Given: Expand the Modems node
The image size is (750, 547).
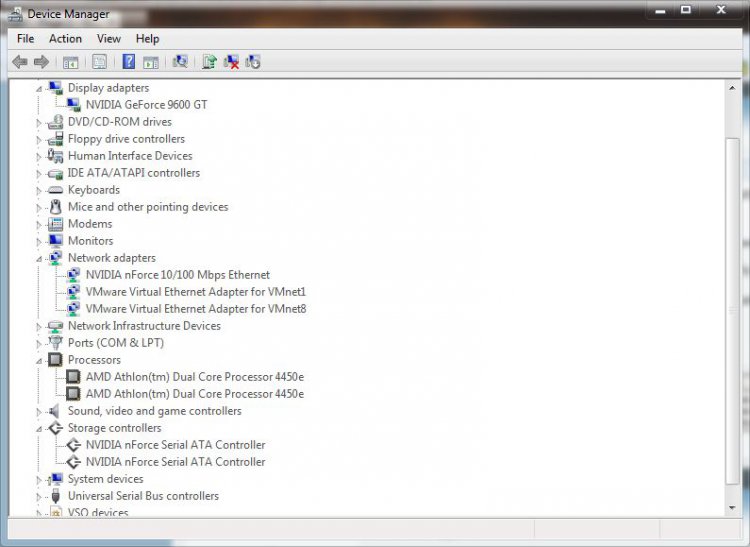Looking at the screenshot, I should [39, 225].
